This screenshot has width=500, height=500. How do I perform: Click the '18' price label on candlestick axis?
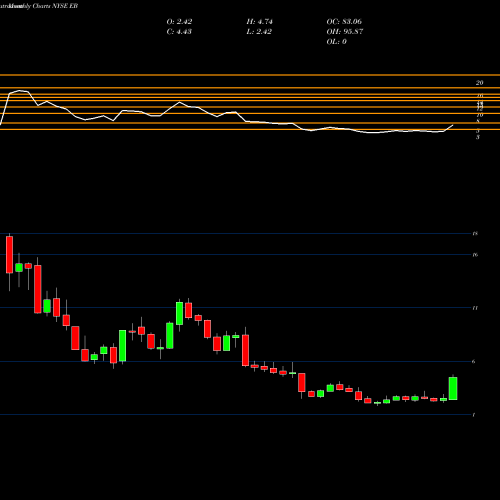[475, 234]
